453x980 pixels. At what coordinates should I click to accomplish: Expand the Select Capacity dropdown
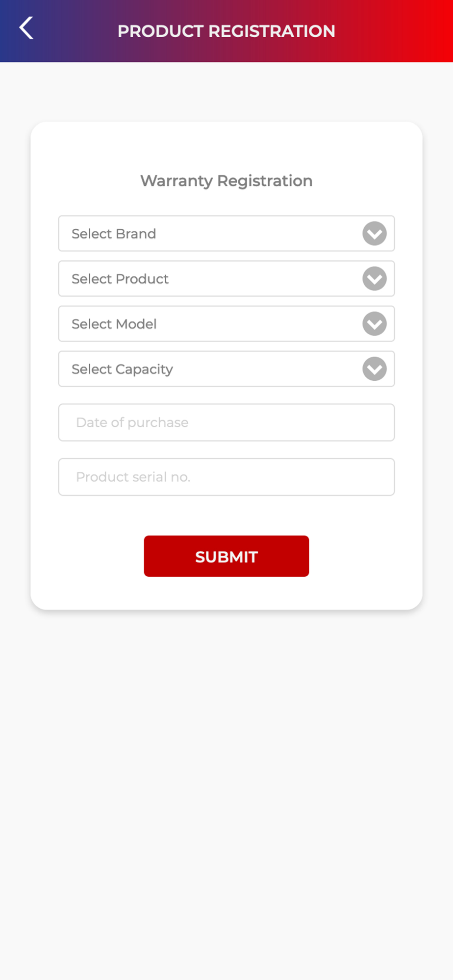[226, 369]
